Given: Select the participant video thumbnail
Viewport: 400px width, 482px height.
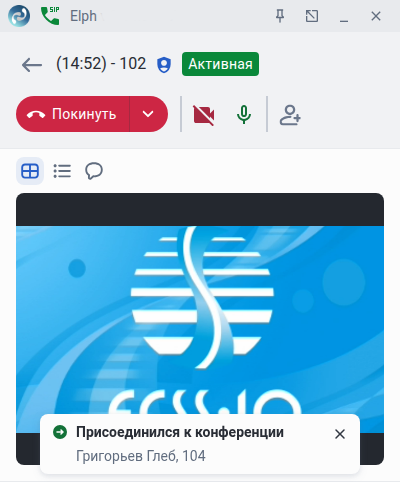Looking at the screenshot, I should point(200,329).
